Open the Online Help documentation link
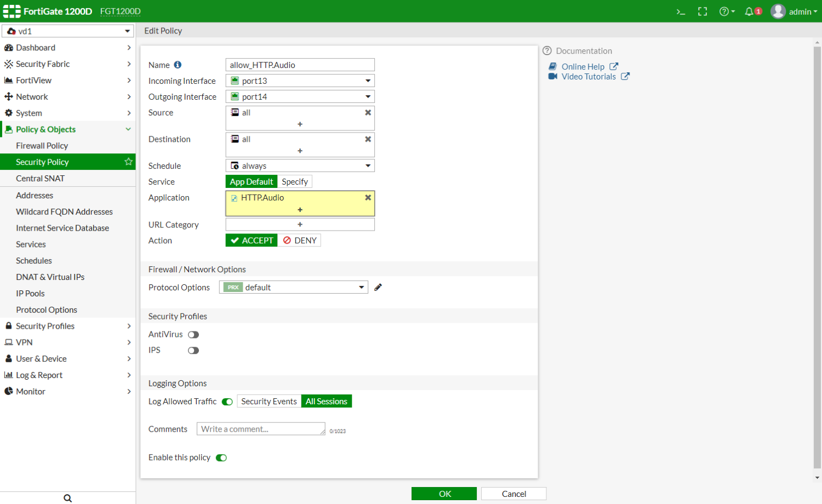Image resolution: width=822 pixels, height=504 pixels. tap(583, 66)
